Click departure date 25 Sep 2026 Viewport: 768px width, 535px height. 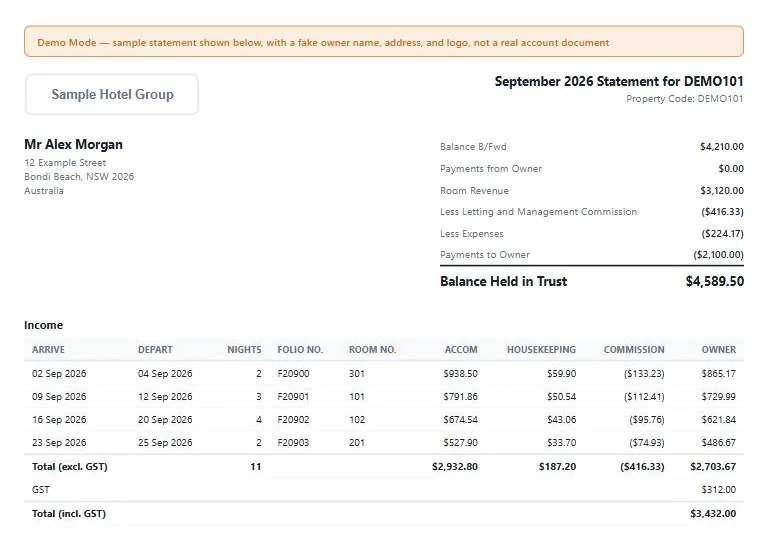coord(165,443)
